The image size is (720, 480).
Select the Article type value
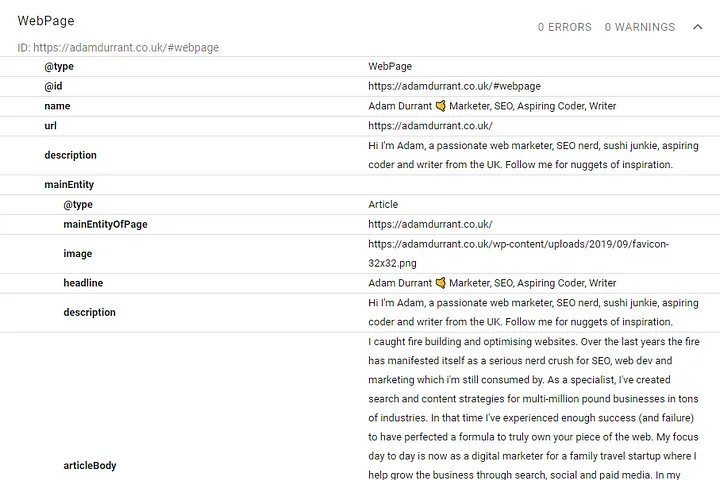[x=383, y=204]
